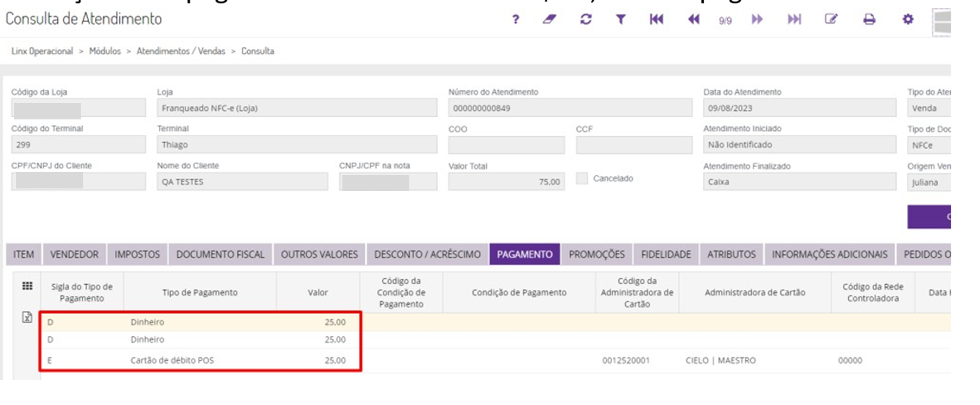Click the CNPJ/CPF na nota field
Viewport: 980px width, 405px height.
click(388, 182)
